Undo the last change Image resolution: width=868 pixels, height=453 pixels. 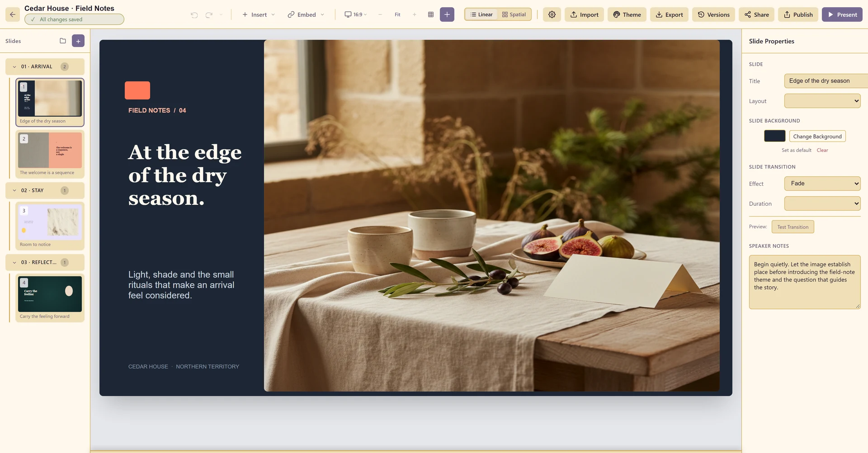click(194, 15)
